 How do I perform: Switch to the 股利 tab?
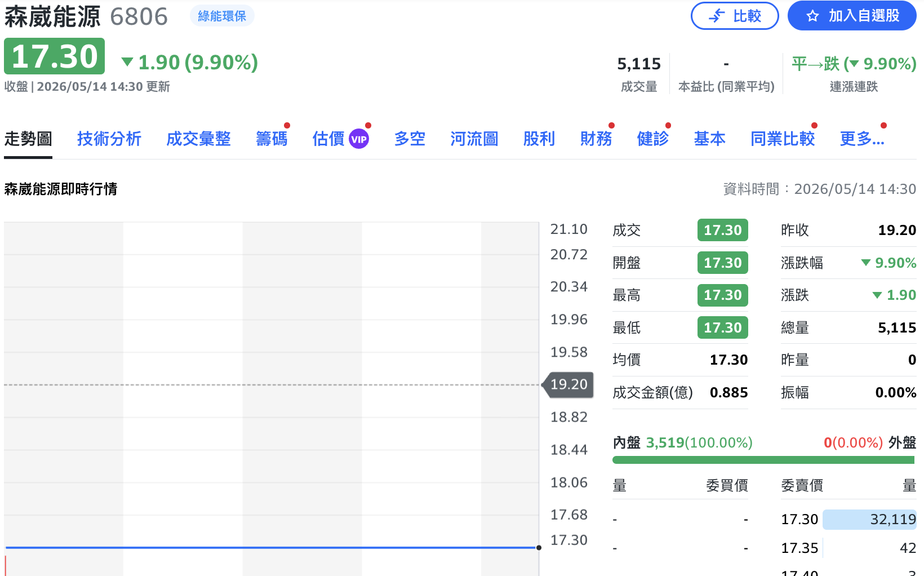(539, 139)
